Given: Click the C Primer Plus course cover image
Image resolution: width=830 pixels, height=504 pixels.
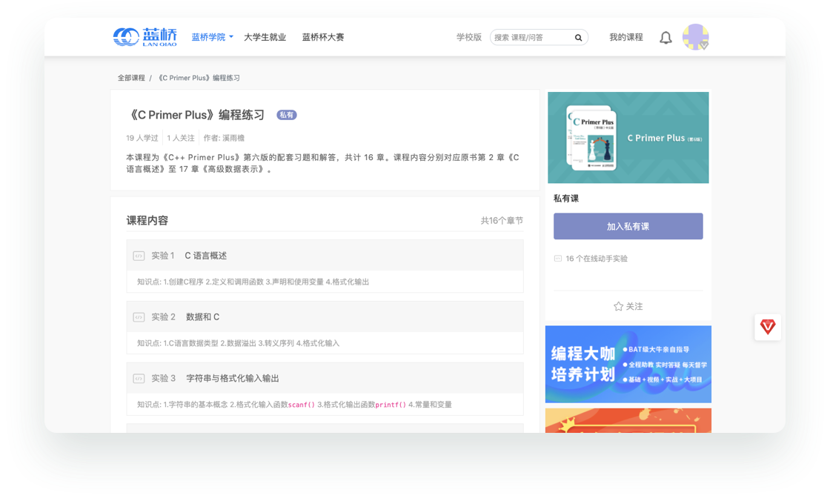Looking at the screenshot, I should 628,138.
